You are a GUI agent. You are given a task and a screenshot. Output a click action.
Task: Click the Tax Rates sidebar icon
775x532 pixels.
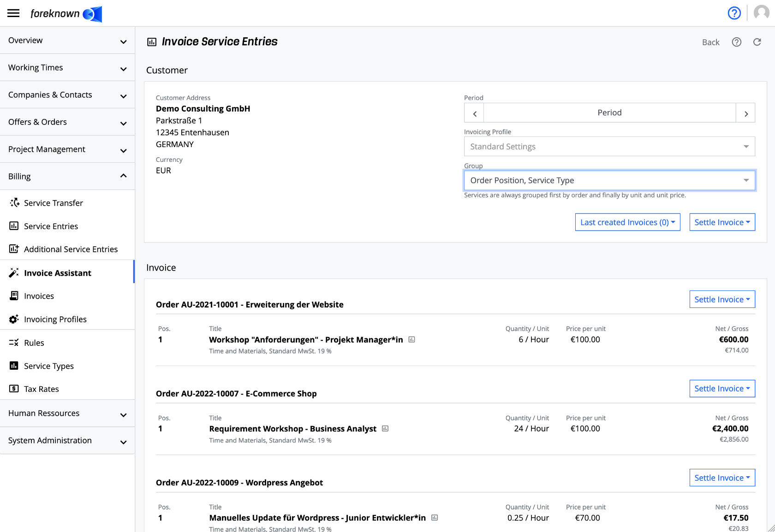(x=14, y=389)
